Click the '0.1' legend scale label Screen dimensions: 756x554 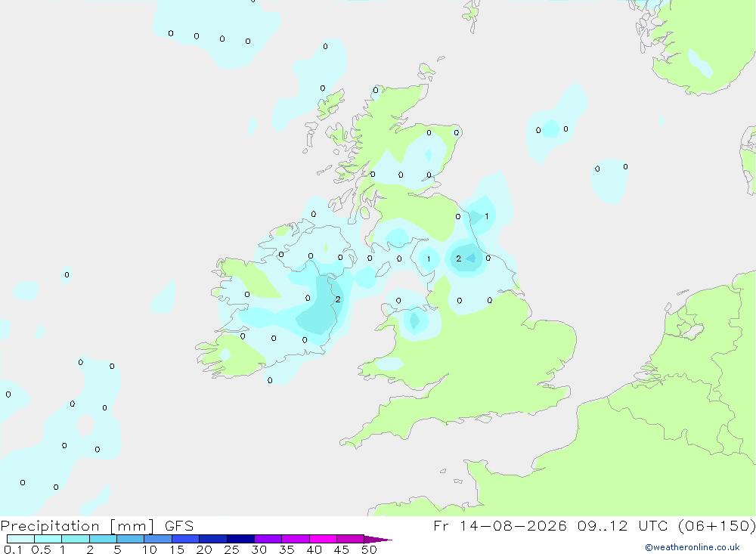13,549
